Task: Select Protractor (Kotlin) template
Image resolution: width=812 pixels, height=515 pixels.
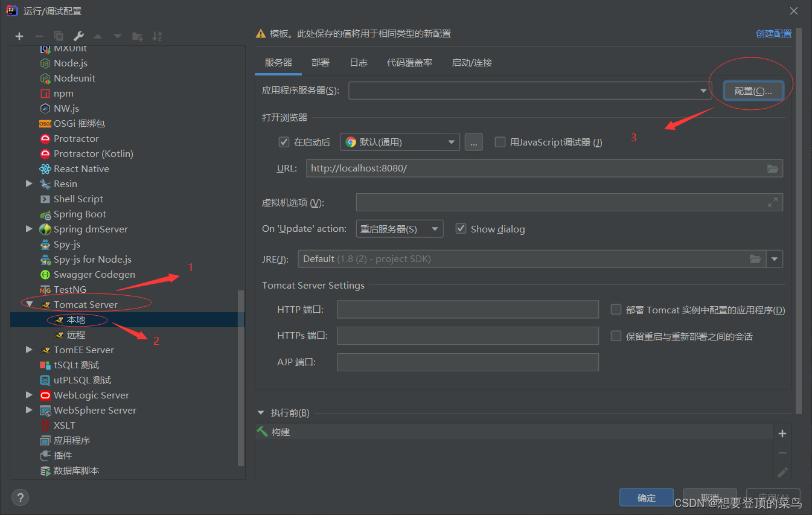Action: pos(94,153)
